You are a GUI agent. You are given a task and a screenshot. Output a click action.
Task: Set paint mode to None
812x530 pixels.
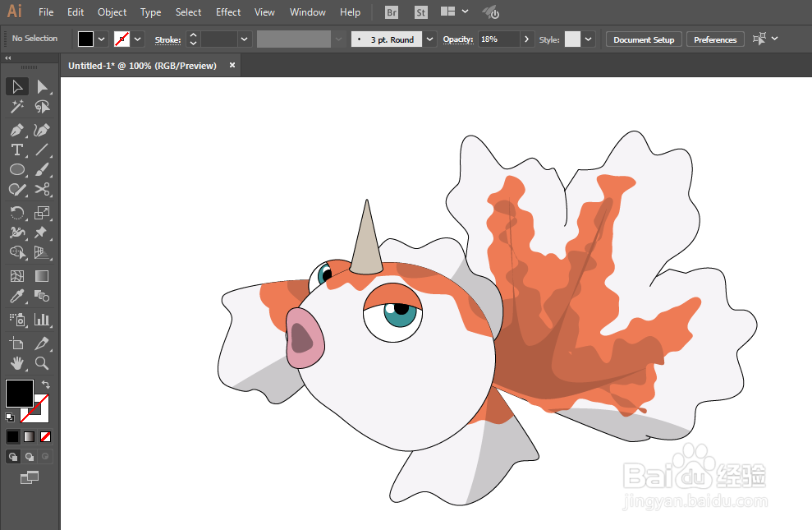(46, 437)
